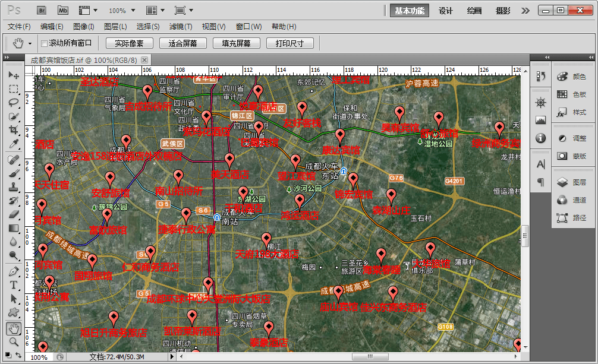Select the Horizontal Type tool
598x364 pixels.
coord(14,285)
